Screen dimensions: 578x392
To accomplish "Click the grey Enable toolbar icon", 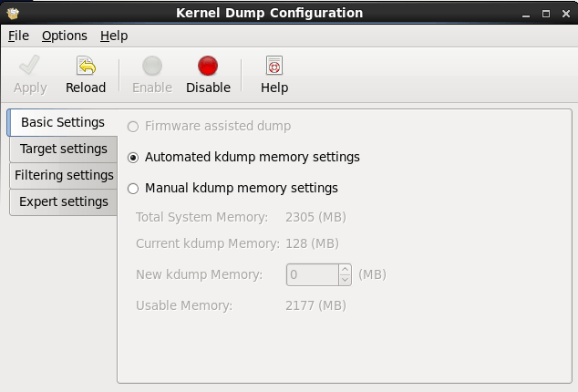I will point(152,67).
